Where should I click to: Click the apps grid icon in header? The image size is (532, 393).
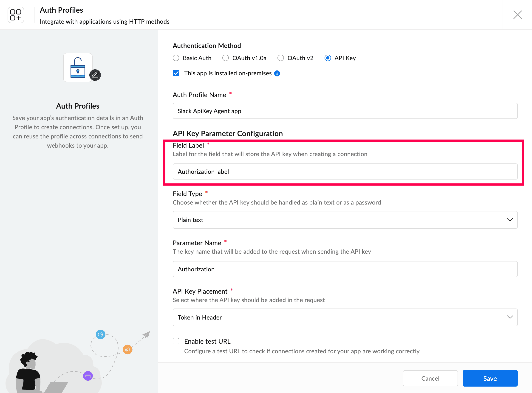pos(16,15)
